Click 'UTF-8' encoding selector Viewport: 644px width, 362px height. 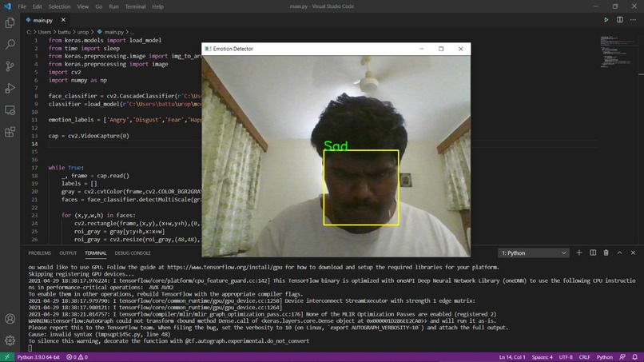point(566,357)
